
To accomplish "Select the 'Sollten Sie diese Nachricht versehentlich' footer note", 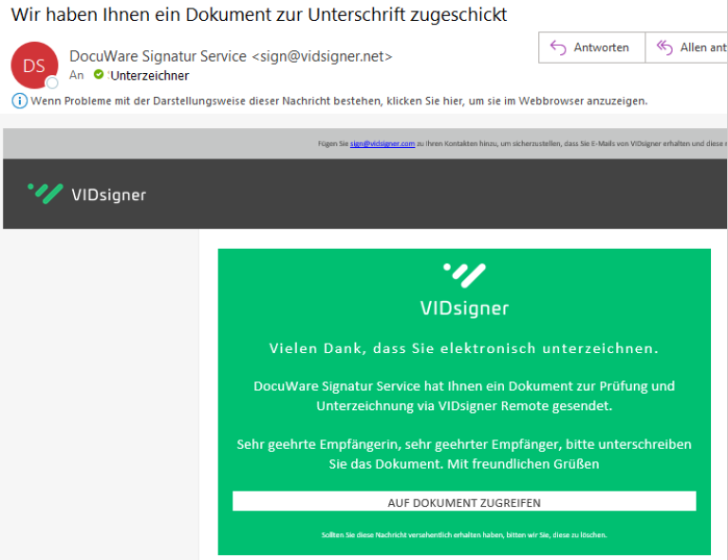I will pyautogui.click(x=464, y=535).
